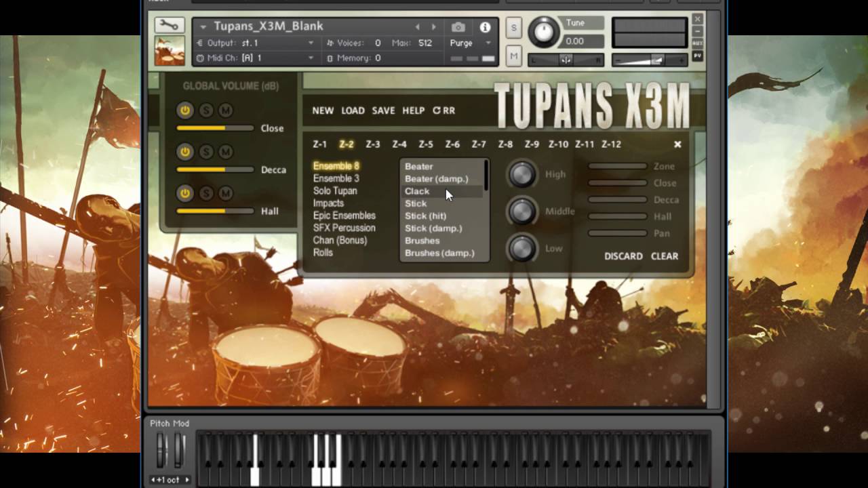Switch to the Z-5 zone tab
This screenshot has height=488, width=868.
[426, 144]
